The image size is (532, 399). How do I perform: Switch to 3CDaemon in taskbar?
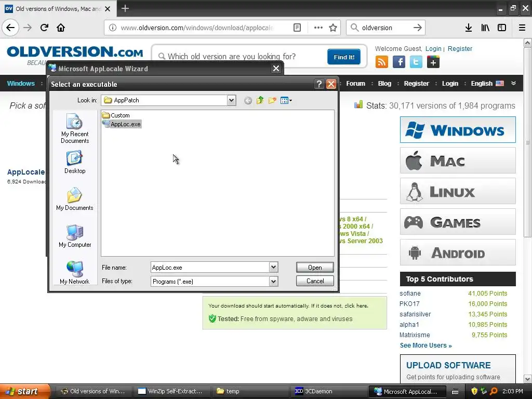tap(328, 391)
